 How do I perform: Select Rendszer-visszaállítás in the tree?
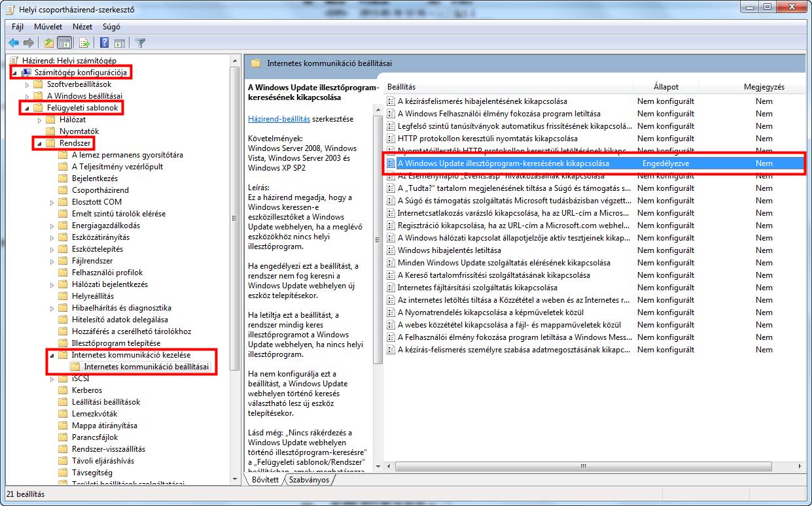pos(109,449)
